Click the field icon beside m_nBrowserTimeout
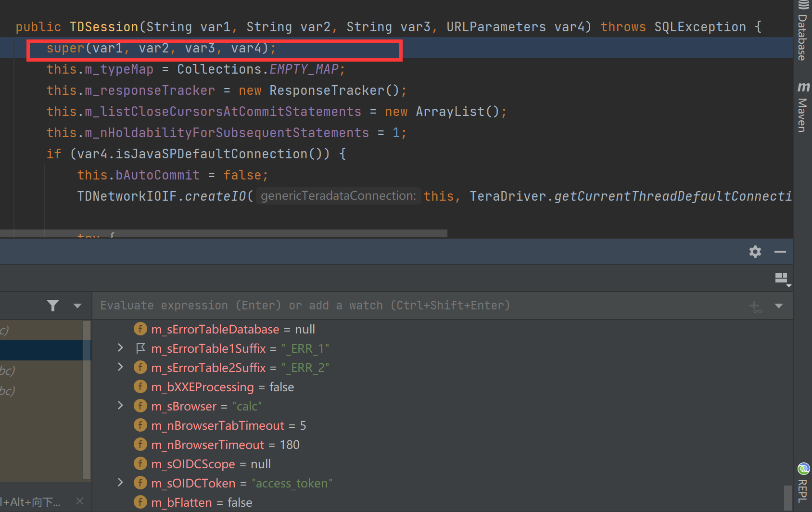The image size is (812, 512). coord(140,444)
